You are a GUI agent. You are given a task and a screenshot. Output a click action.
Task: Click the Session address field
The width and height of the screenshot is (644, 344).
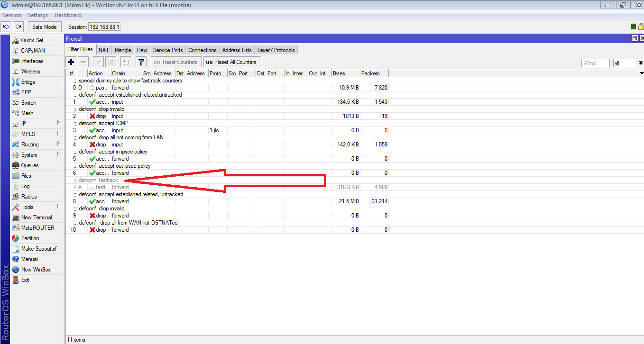[104, 27]
